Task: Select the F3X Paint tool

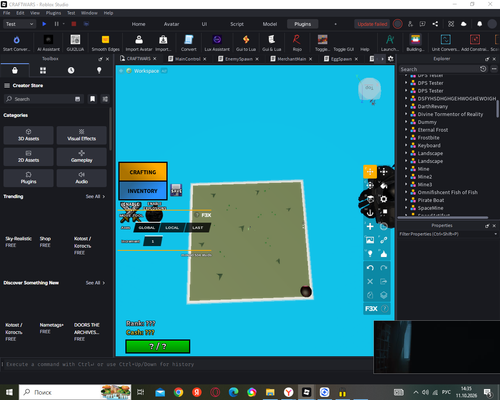Action: coord(384,185)
